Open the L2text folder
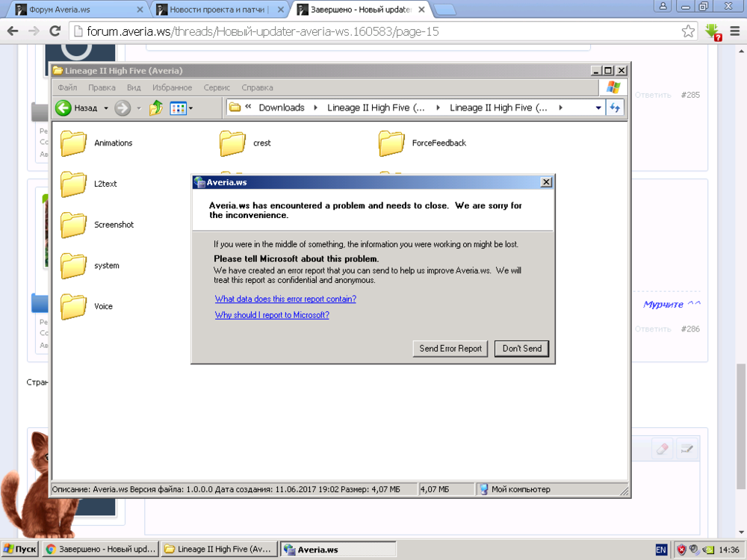Screen dimensions: 747x560 click(74, 184)
